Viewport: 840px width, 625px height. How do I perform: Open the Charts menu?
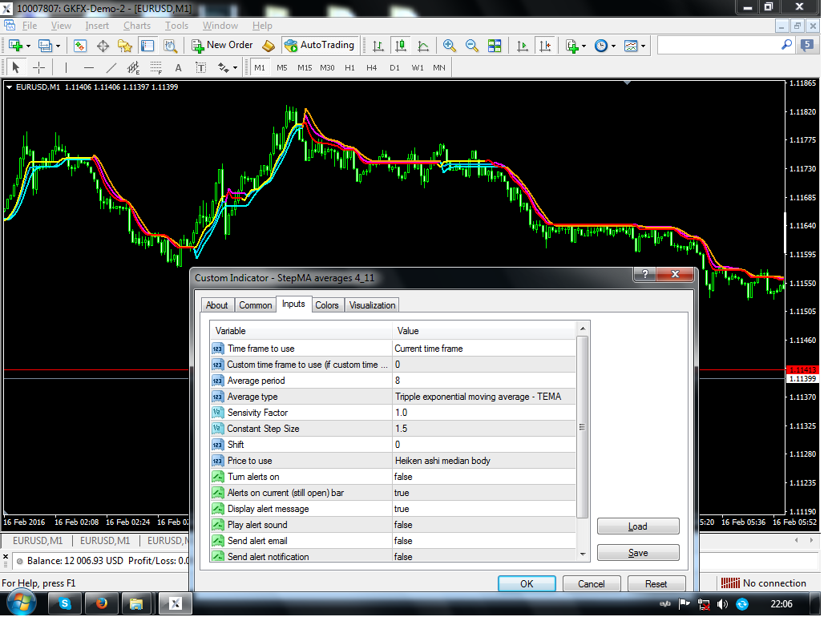click(137, 25)
